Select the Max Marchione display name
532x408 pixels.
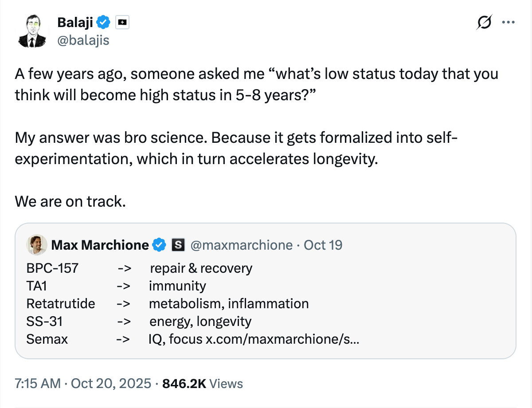(100, 245)
